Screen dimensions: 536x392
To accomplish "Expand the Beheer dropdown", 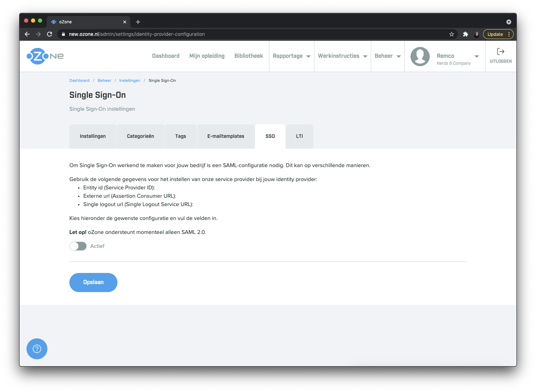I will (x=387, y=56).
